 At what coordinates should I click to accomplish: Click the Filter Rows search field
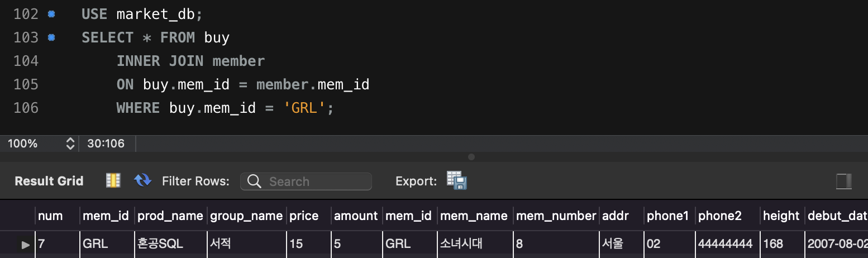click(306, 181)
